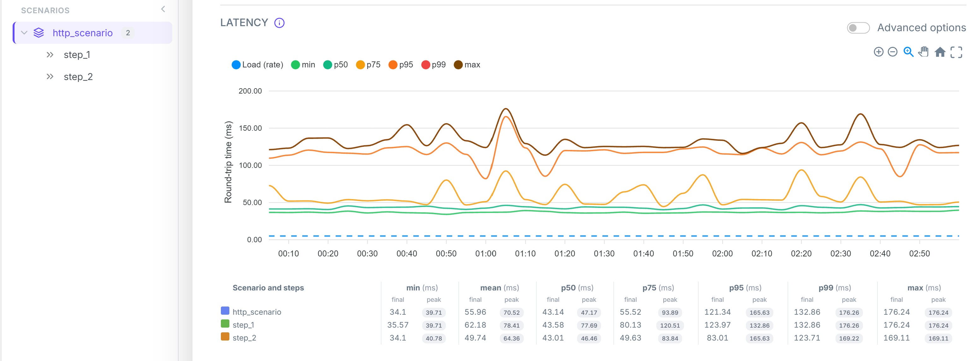Reset chart zoom with home icon

click(940, 52)
